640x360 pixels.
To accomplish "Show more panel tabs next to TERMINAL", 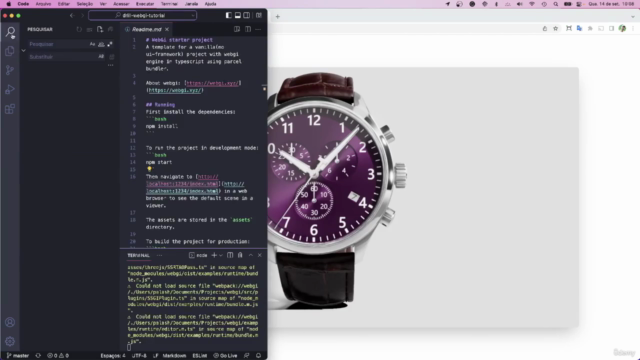I will pos(160,256).
